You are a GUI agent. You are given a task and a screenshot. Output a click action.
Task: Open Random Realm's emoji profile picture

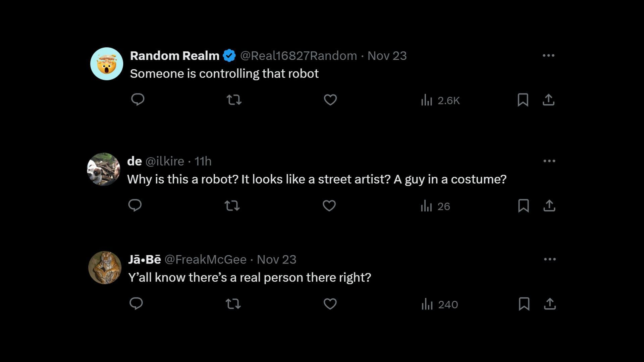[107, 64]
